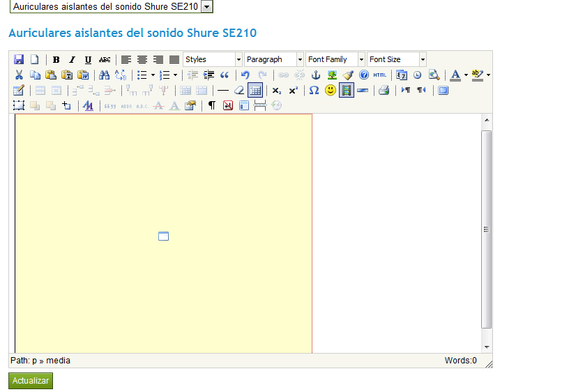This screenshot has height=392, width=576.
Task: Open the Styles dropdown
Action: click(213, 59)
